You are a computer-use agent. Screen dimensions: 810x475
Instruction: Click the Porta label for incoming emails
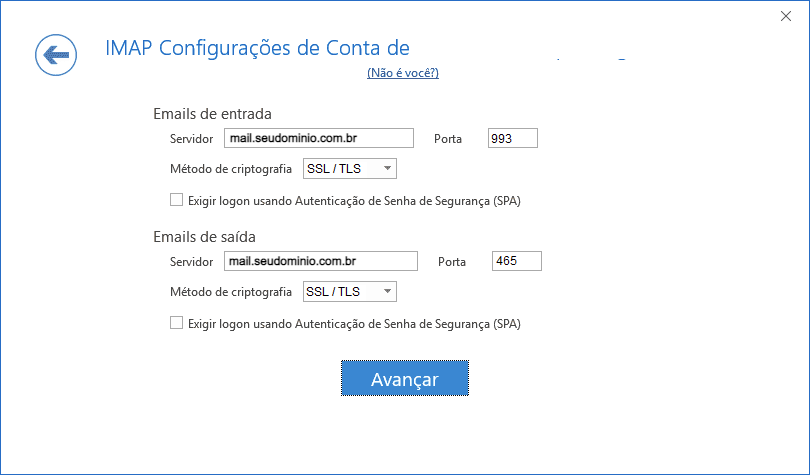448,139
